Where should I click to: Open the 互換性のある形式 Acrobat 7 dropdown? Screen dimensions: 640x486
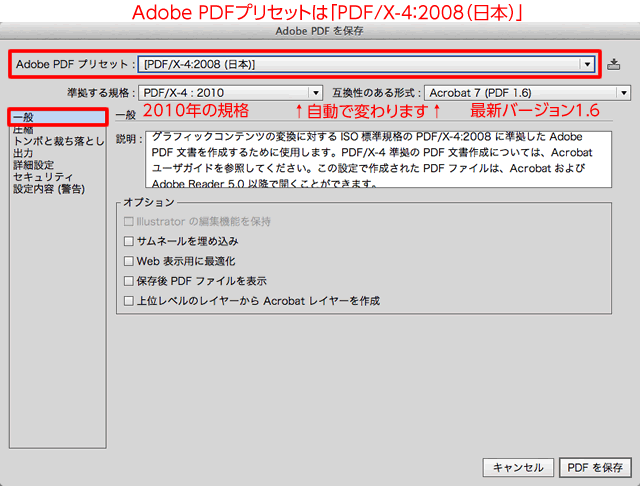(x=527, y=93)
